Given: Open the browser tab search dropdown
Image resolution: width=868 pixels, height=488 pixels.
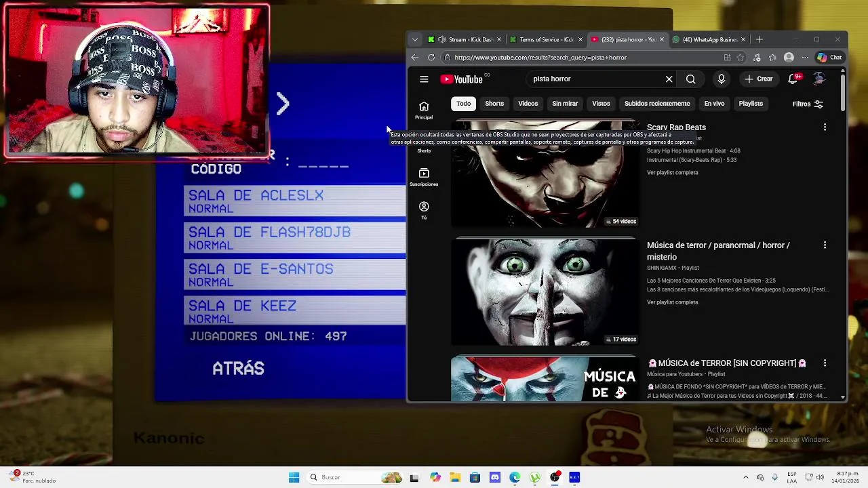Looking at the screenshot, I should click(x=415, y=39).
